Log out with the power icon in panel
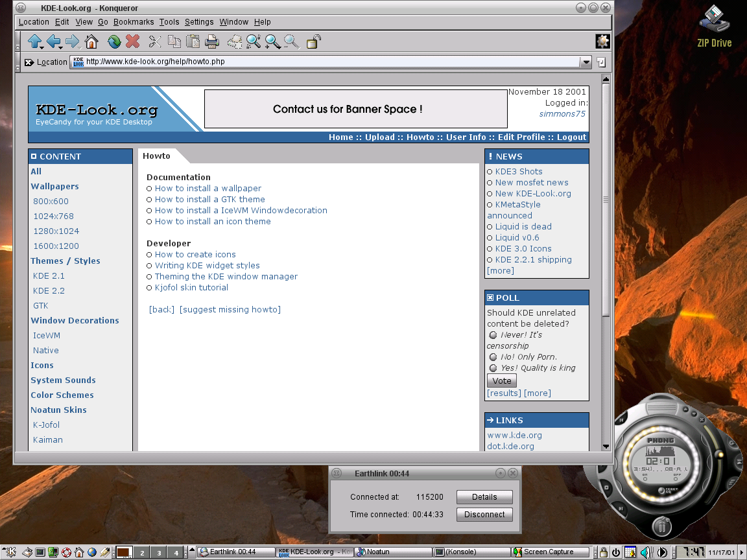The height and width of the screenshot is (560, 747). tap(616, 552)
